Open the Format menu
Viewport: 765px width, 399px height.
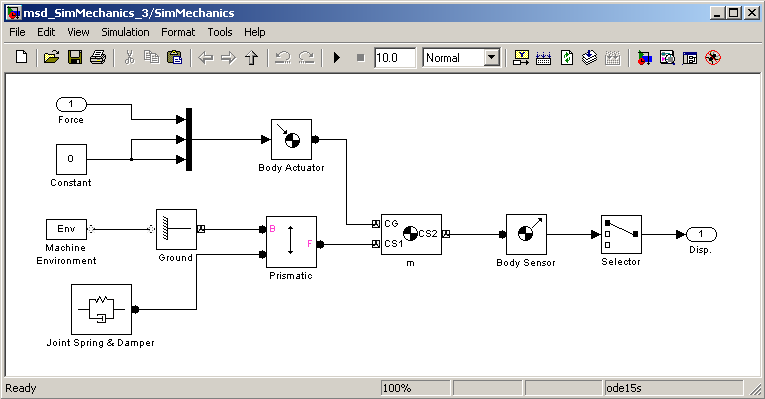pyautogui.click(x=178, y=32)
